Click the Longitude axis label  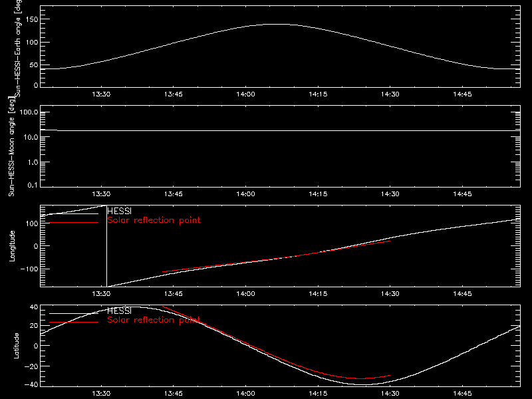click(12, 246)
